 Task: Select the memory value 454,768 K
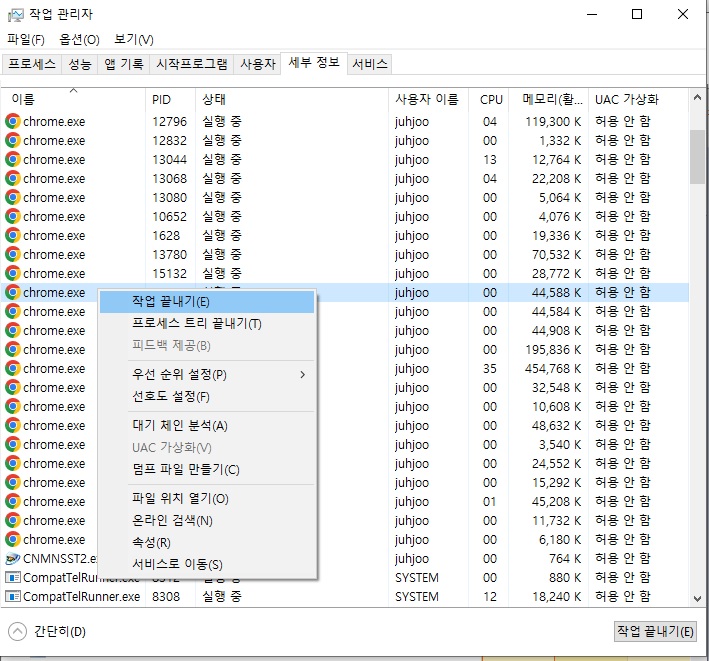click(x=553, y=368)
